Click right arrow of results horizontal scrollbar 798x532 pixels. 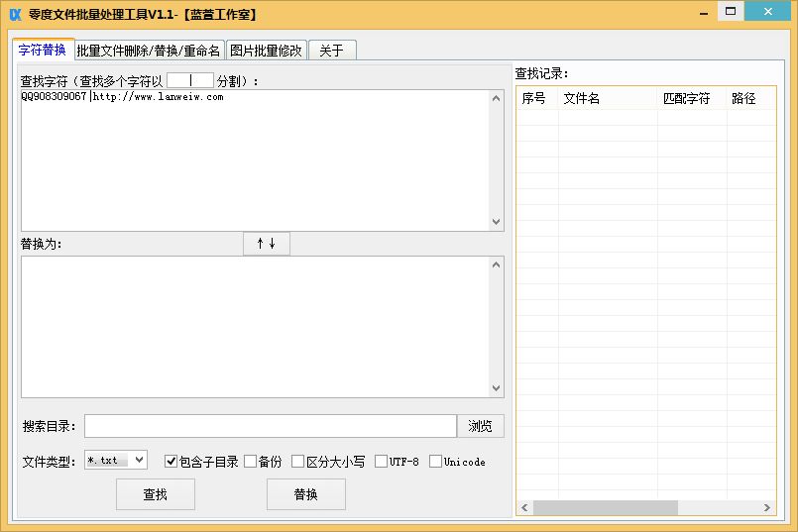click(766, 507)
